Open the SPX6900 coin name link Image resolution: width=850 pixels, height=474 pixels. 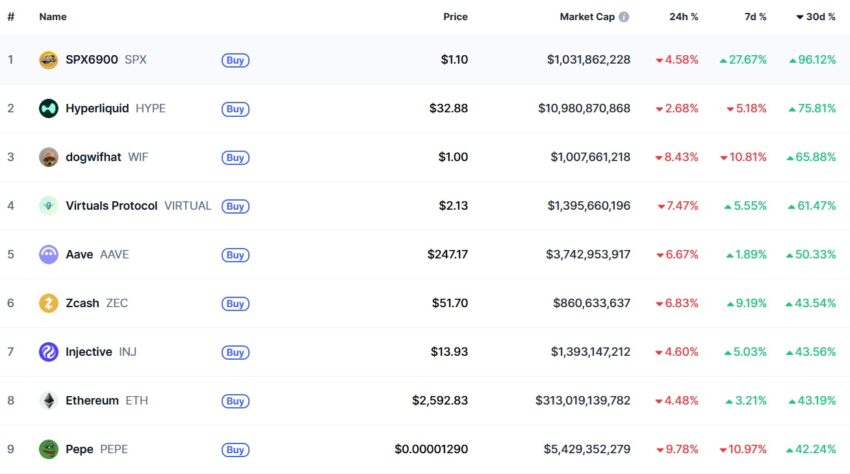pos(92,60)
